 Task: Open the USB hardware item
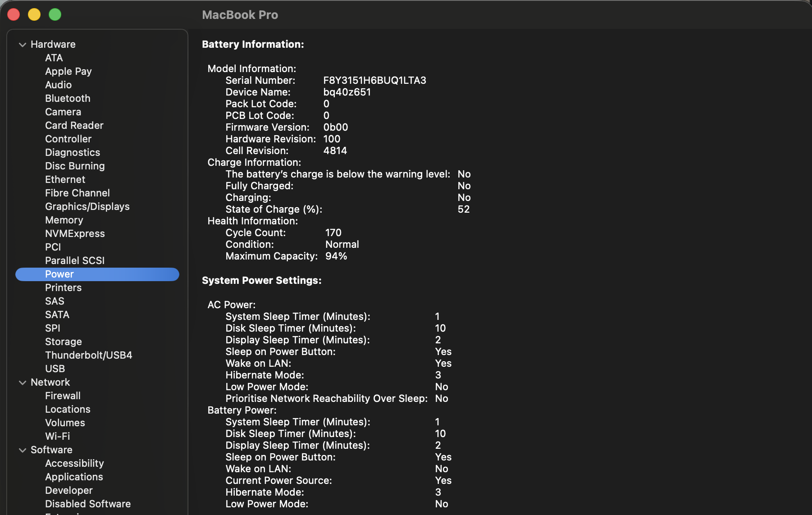click(55, 369)
